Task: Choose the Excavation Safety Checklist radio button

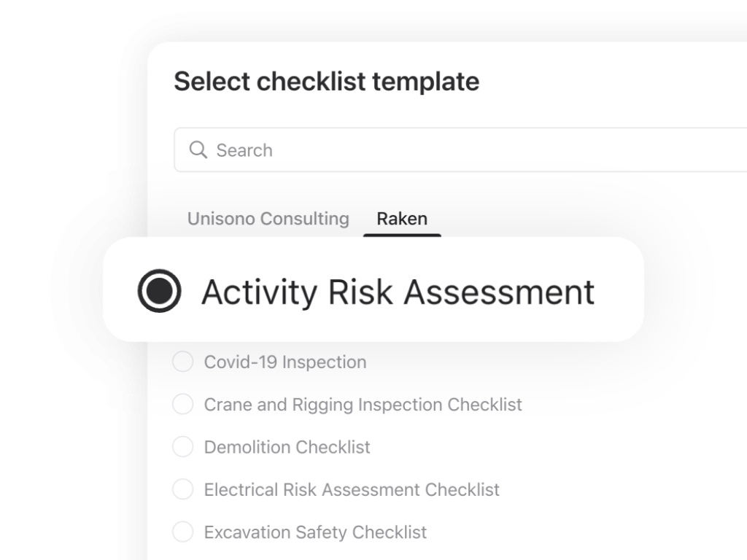Action: tap(182, 532)
